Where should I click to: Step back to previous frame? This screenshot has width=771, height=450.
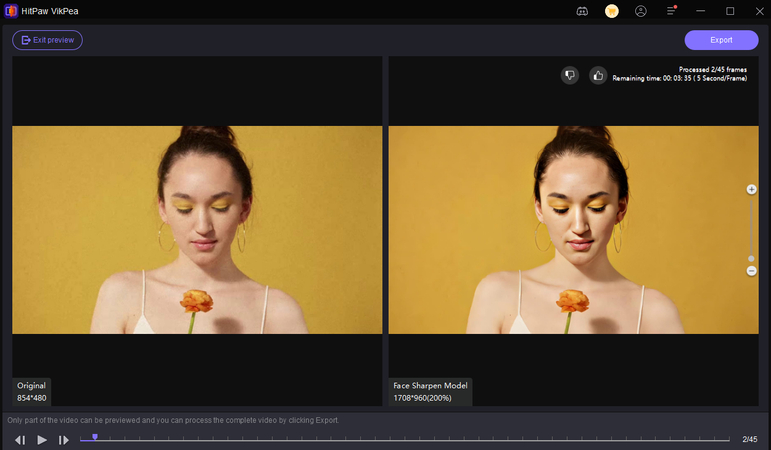tap(20, 440)
